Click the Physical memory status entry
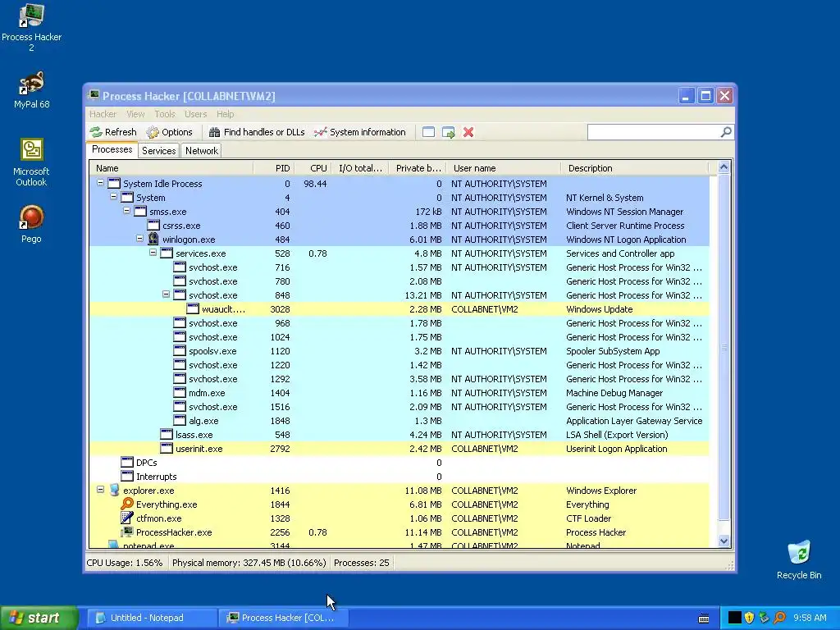Screen dimensions: 840x630 249,563
